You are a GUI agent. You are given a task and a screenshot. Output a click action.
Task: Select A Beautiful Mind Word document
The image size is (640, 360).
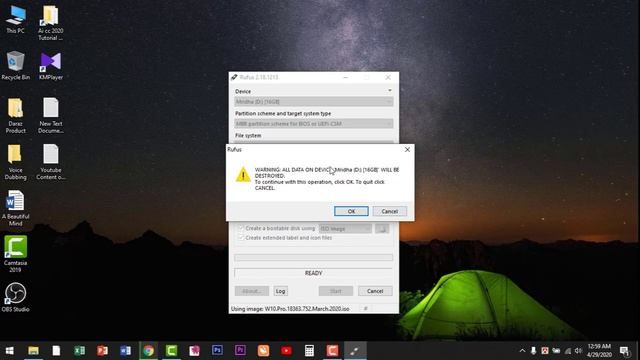point(16,208)
